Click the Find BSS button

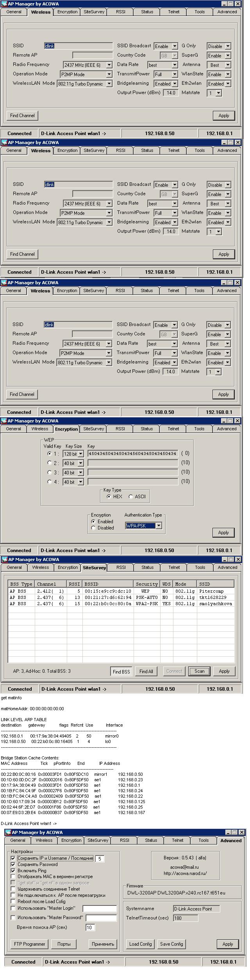(121, 672)
